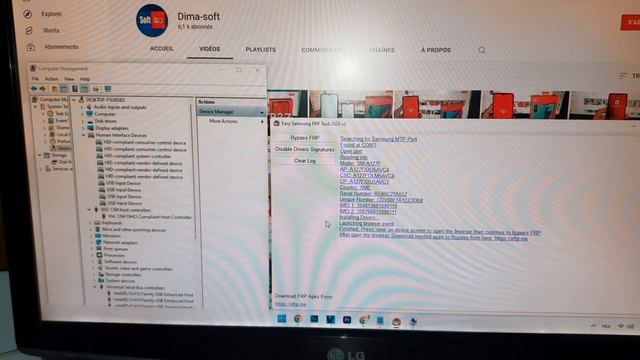Open the ACCUEIL tab on Dima-soft channel
Viewport: 640px width, 360px height.
click(162, 49)
